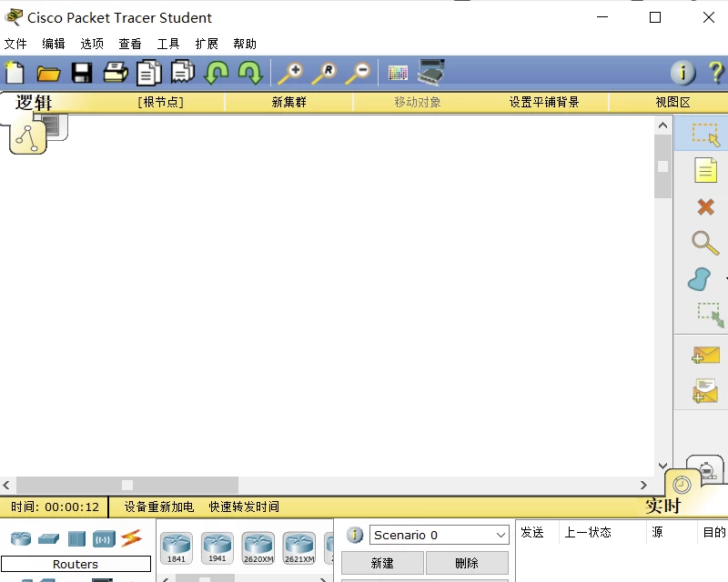This screenshot has height=582, width=728.
Task: Pick the 1841 router device
Action: point(177,547)
